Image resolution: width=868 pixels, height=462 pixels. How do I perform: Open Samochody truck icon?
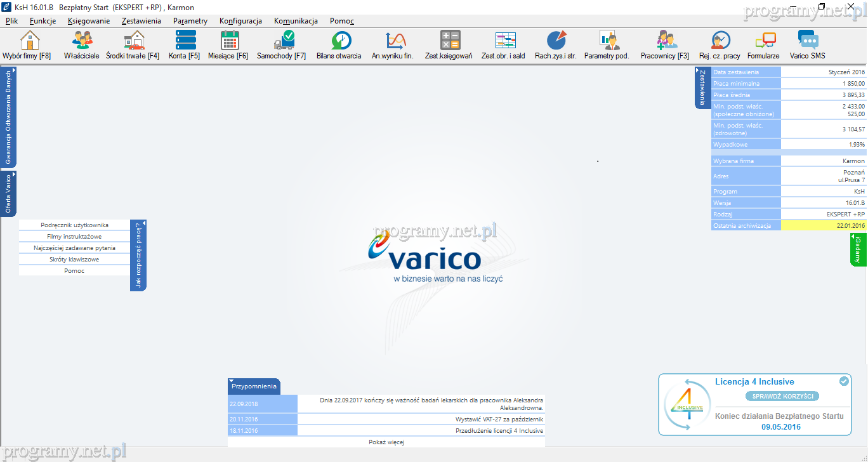coord(283,41)
